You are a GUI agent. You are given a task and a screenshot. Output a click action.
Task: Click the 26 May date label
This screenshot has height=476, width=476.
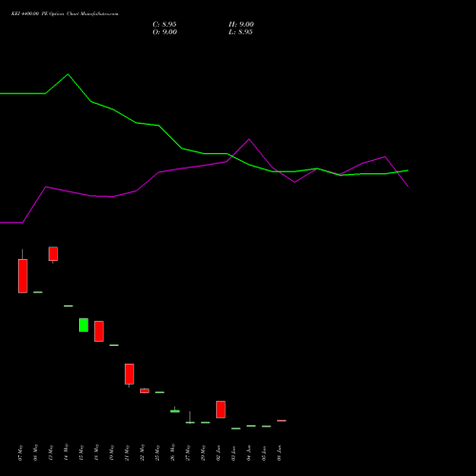[173, 453]
